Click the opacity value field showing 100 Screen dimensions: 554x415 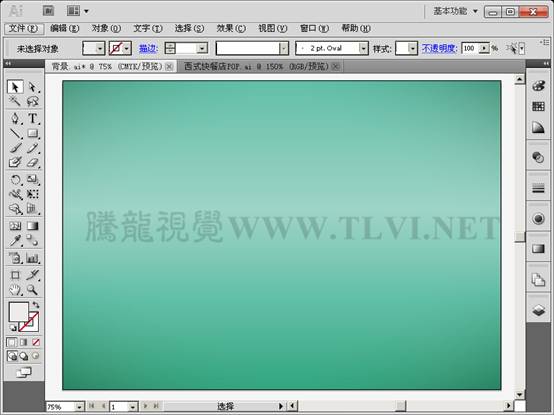470,48
